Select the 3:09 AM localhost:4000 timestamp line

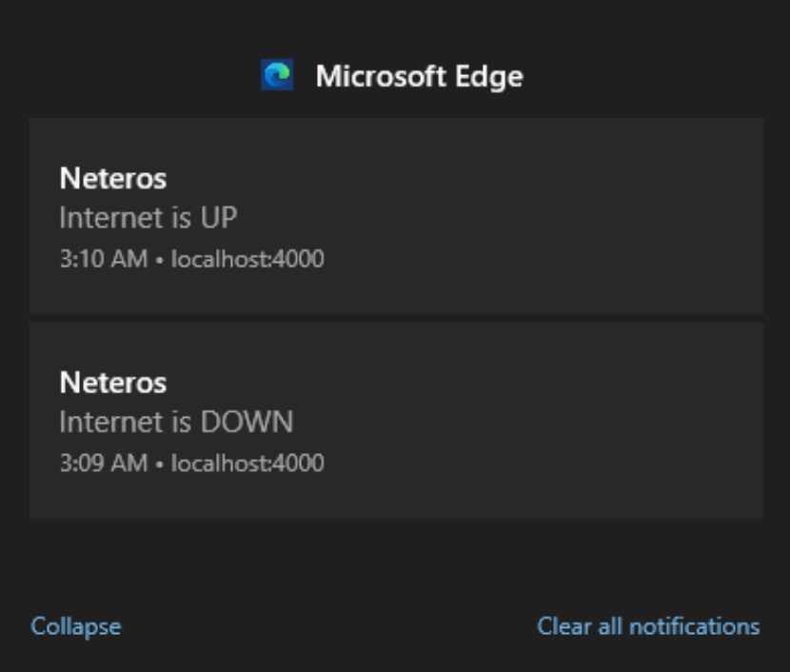click(x=192, y=463)
